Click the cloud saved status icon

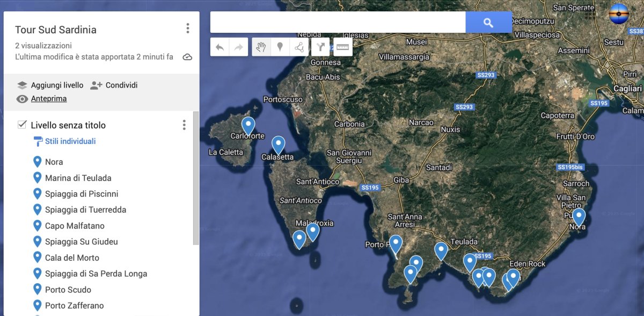[x=187, y=57]
